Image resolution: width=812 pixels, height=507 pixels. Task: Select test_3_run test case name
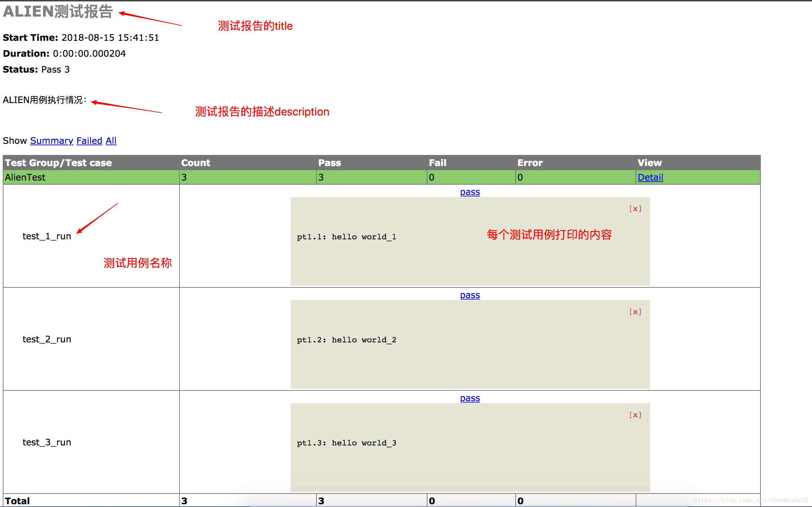tap(47, 442)
